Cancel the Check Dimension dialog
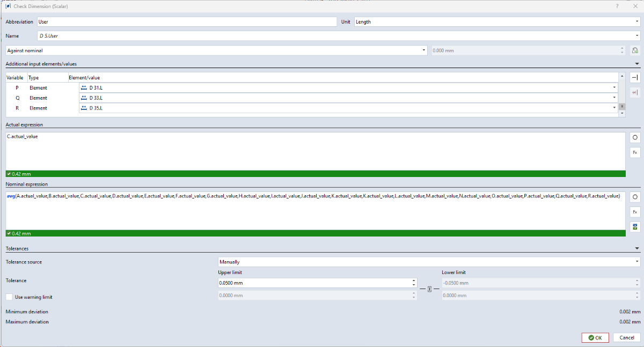 [626, 337]
